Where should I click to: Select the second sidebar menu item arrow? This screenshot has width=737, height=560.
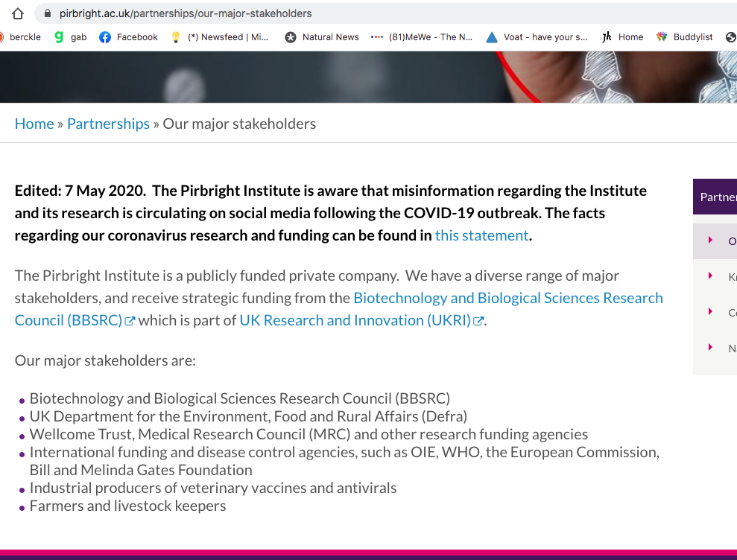coord(710,276)
